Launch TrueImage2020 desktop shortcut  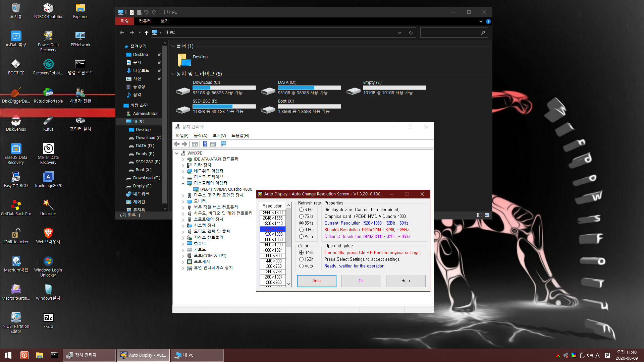[48, 180]
